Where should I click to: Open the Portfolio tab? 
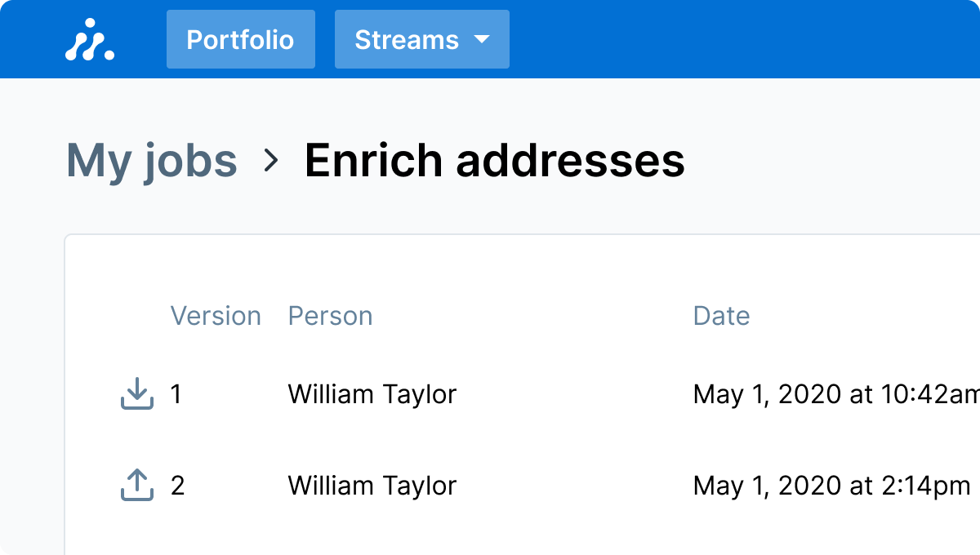click(x=240, y=39)
